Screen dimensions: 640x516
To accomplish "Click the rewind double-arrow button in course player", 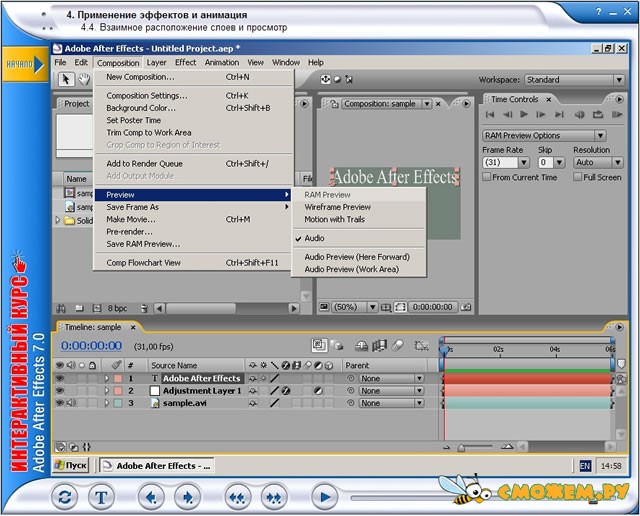I will 237,497.
